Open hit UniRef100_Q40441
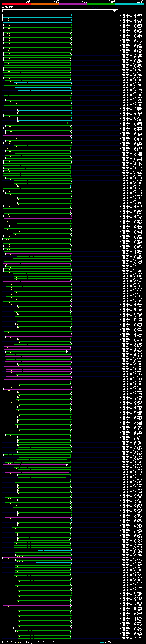 coord(131,339)
